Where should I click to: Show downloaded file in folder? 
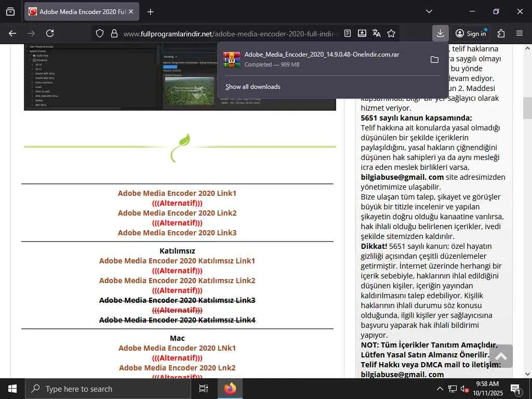[x=434, y=60]
